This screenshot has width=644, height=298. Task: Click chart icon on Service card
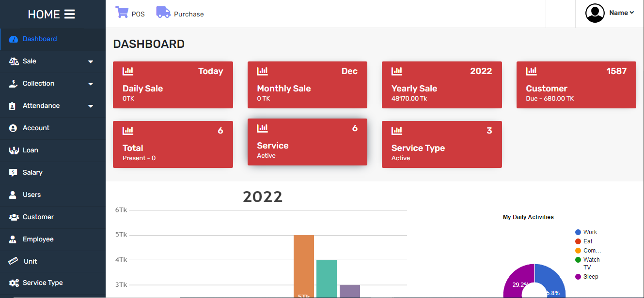(x=262, y=128)
